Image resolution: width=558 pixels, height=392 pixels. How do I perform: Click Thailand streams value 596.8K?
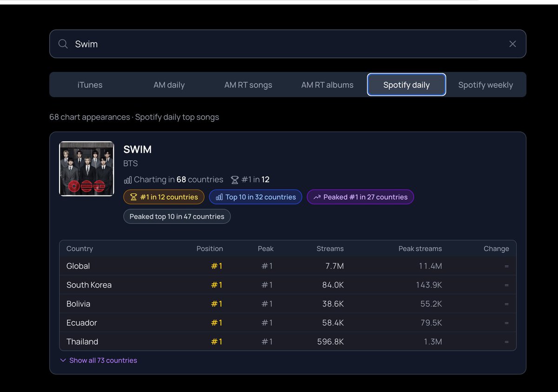331,342
